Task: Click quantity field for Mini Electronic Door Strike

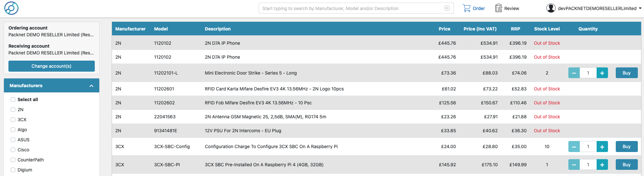Action: pyautogui.click(x=588, y=73)
